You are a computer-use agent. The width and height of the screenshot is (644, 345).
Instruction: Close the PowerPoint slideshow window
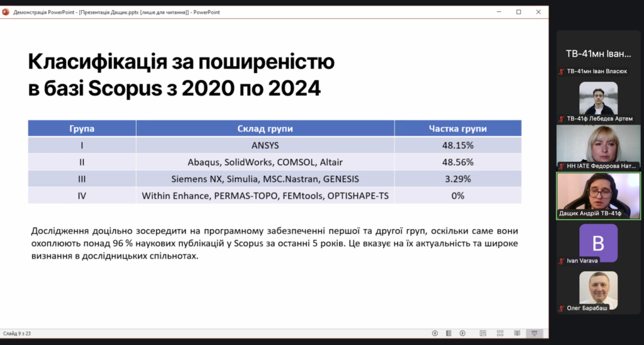[x=538, y=12]
